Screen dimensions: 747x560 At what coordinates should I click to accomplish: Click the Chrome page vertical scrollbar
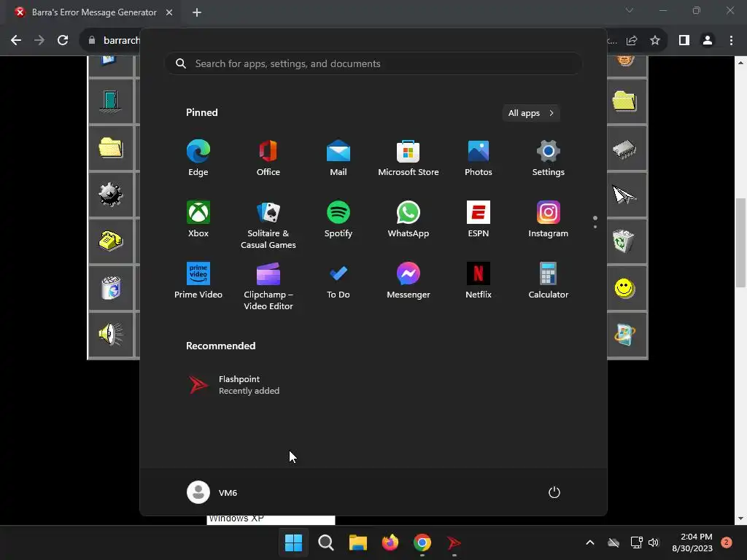click(740, 242)
